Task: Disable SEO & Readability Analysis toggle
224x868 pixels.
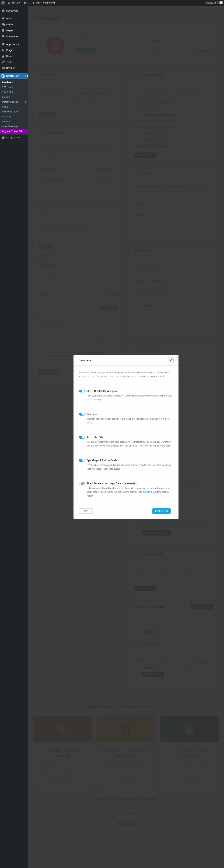Action: pyautogui.click(x=82, y=391)
